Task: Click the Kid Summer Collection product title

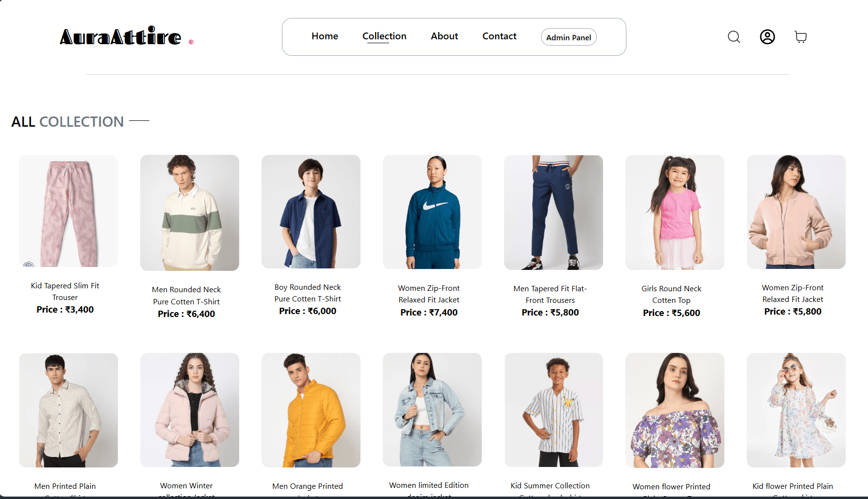Action: 550,486
